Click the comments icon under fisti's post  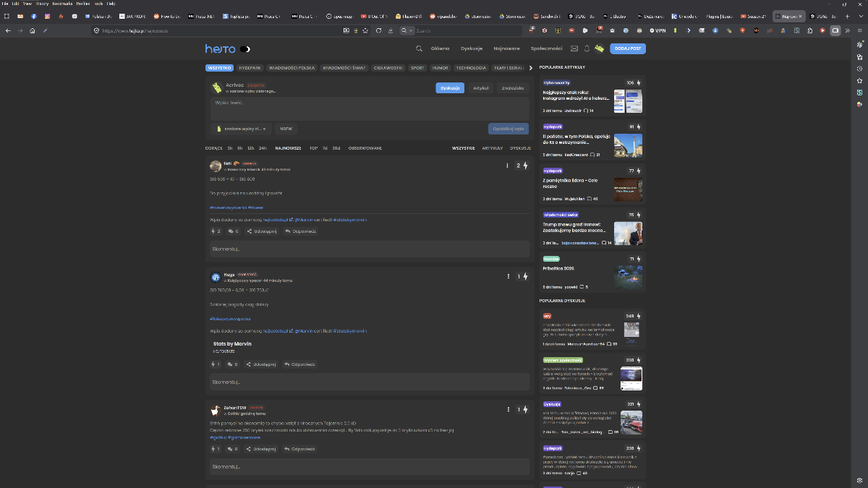[x=233, y=231]
